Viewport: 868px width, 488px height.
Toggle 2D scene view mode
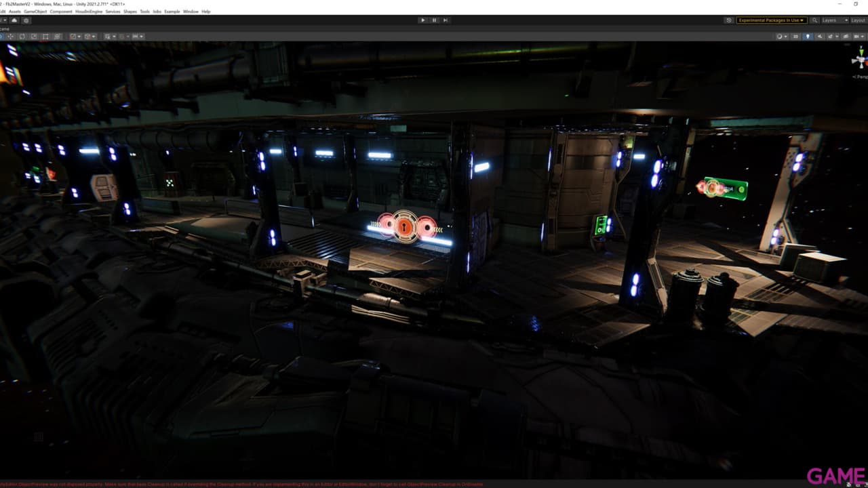(x=796, y=37)
